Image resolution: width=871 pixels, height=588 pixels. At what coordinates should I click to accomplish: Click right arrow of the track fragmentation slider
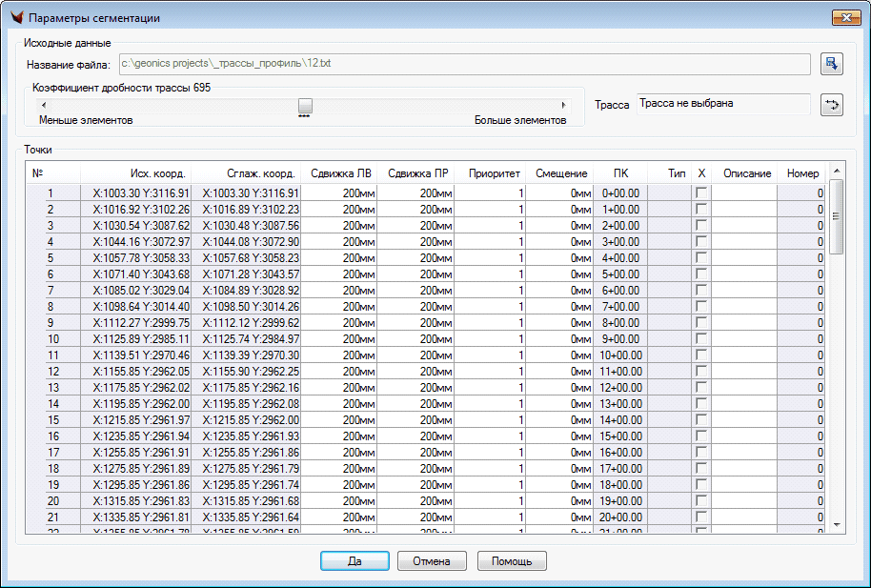point(563,105)
